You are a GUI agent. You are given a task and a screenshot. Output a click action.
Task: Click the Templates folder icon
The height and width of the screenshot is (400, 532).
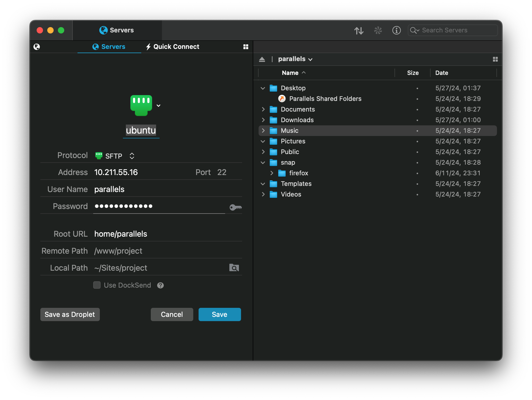[273, 184]
